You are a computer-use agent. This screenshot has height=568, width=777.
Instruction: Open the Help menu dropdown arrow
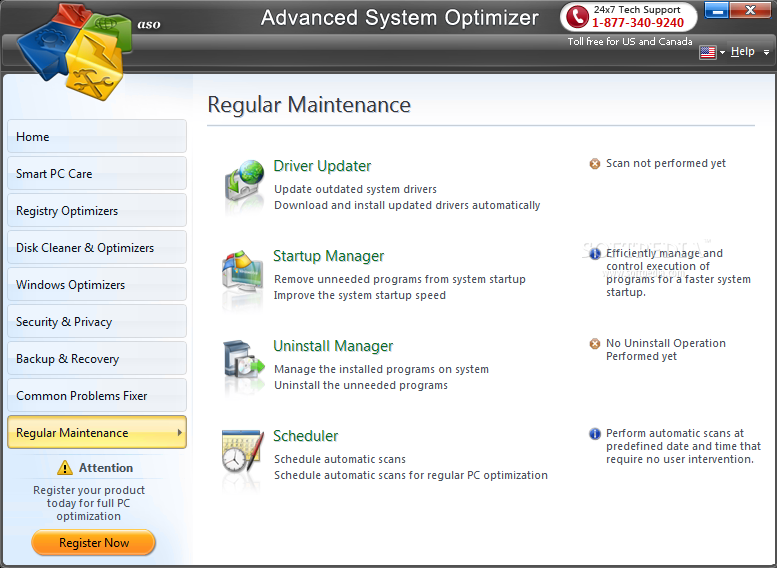coord(766,53)
